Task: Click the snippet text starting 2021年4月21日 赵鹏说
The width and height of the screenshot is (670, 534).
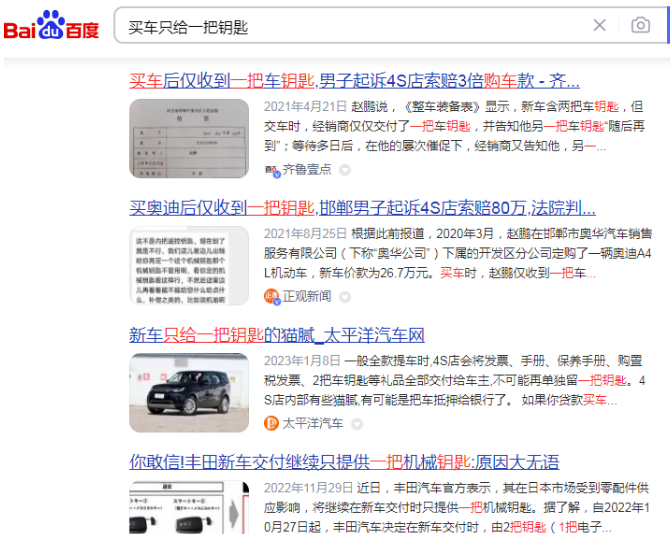Action: [454, 126]
